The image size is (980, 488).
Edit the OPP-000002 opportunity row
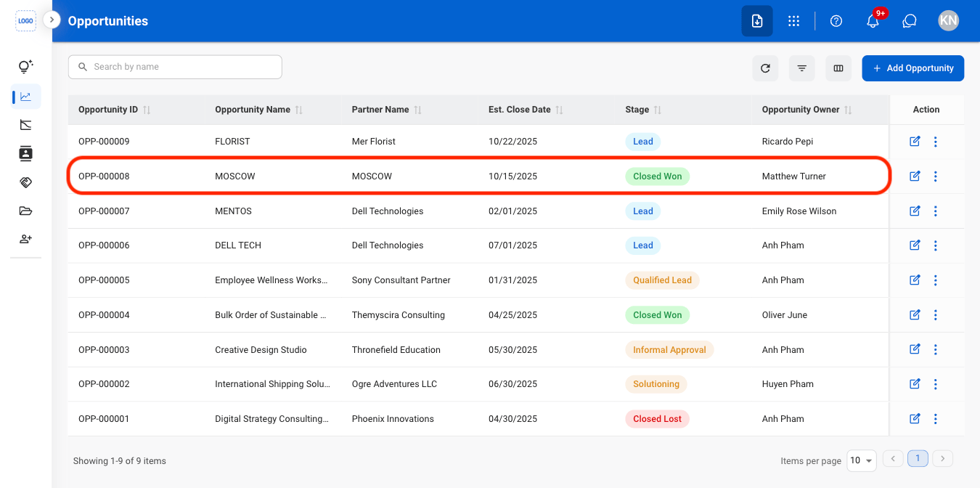click(x=915, y=383)
